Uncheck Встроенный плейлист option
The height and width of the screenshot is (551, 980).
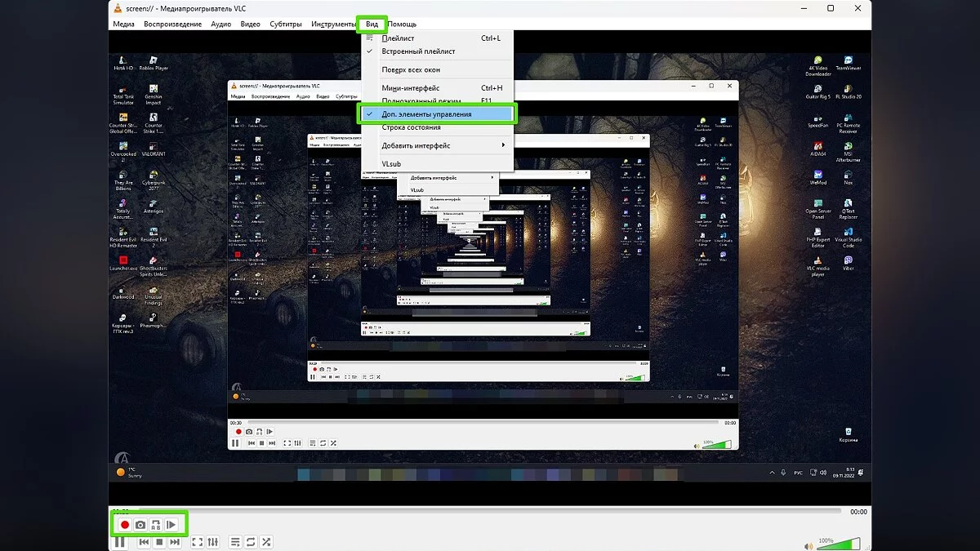click(437, 51)
